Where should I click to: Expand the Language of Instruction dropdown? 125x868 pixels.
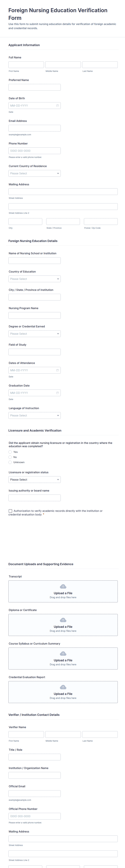click(34, 416)
